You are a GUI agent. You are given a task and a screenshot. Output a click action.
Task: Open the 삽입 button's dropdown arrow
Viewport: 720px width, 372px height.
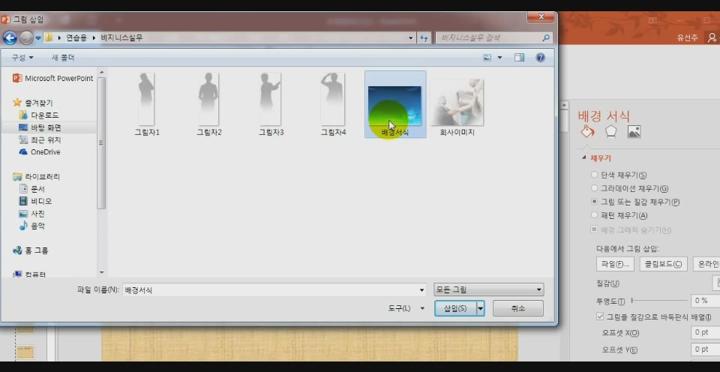(x=480, y=309)
